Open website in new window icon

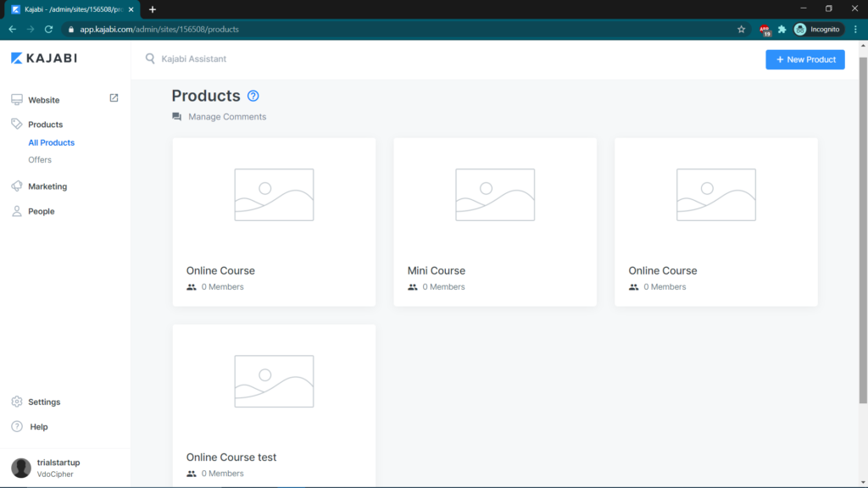pyautogui.click(x=114, y=98)
